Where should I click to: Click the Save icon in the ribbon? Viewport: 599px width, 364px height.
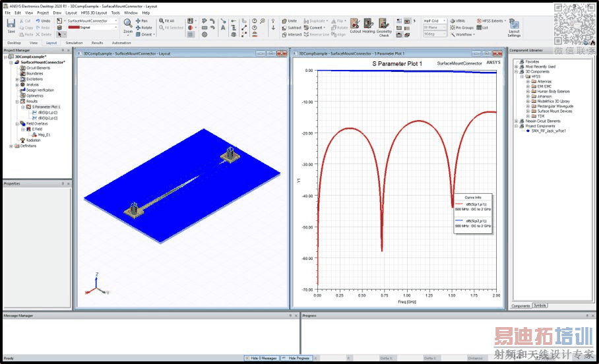click(x=11, y=25)
